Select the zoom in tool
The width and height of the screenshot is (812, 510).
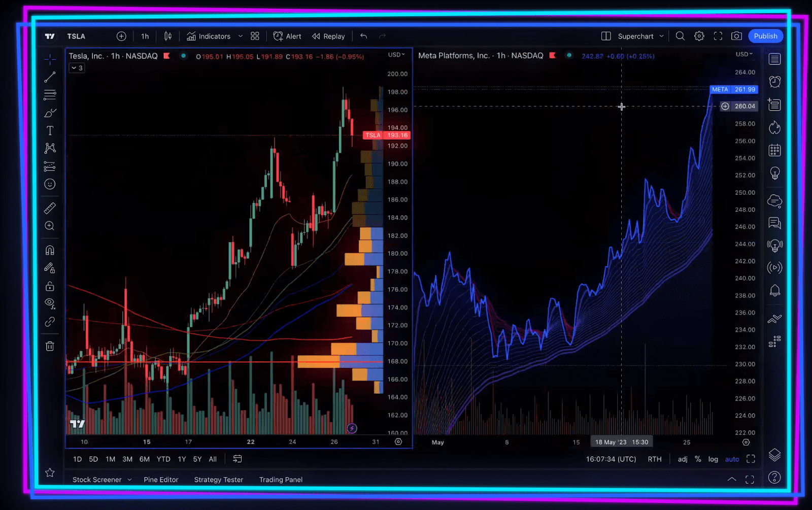(x=50, y=226)
